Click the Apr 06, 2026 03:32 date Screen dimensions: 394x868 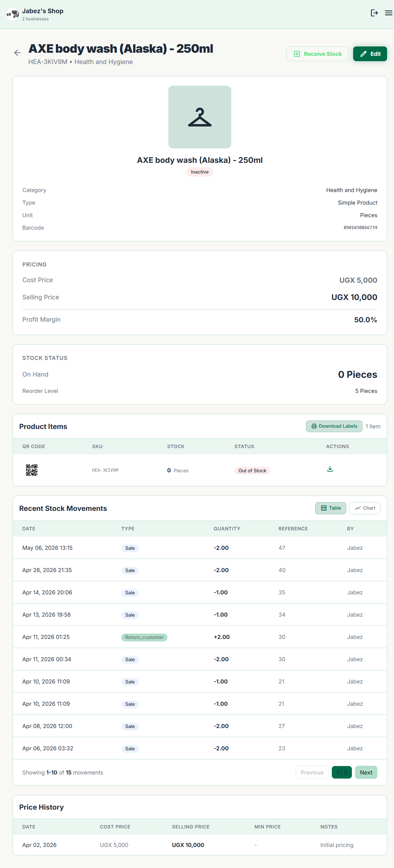47,748
